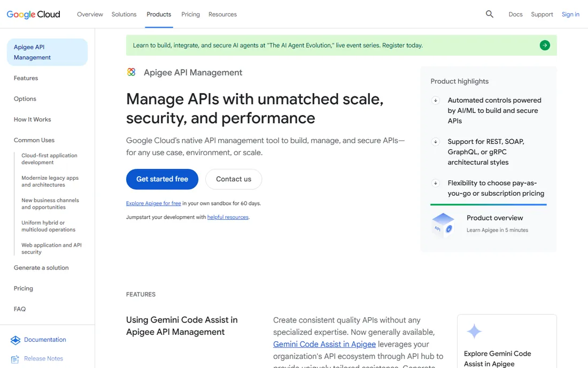Open the search magnifier icon
The image size is (588, 368).
point(489,14)
